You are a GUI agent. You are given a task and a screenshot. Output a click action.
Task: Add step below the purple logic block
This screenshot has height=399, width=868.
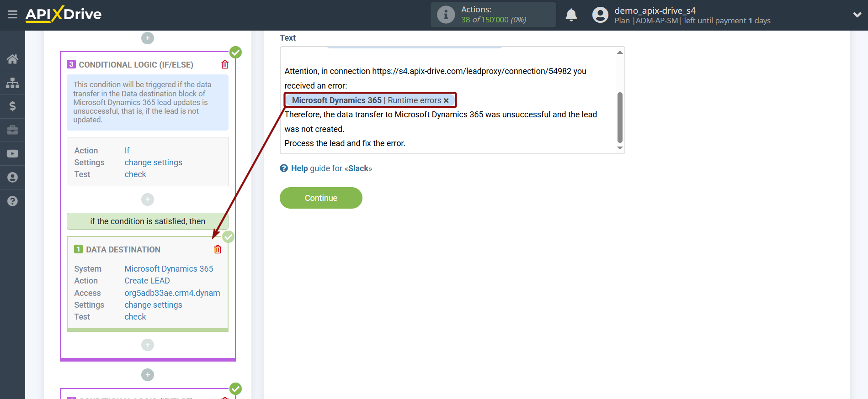pos(148,375)
